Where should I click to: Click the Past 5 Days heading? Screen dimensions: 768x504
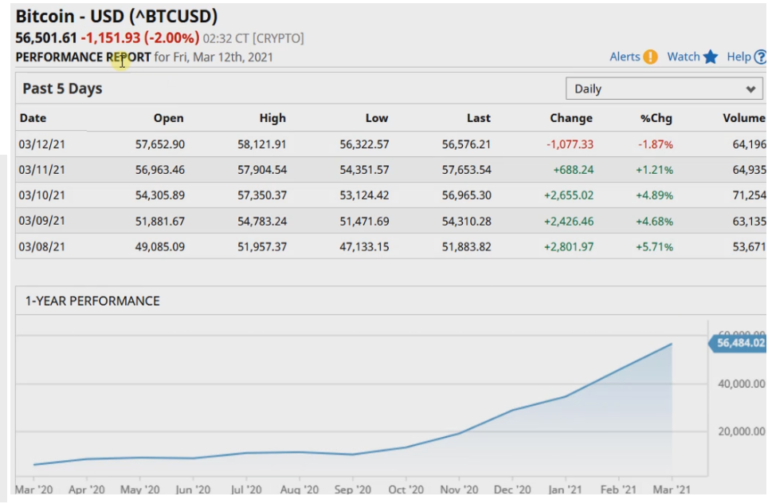(62, 89)
